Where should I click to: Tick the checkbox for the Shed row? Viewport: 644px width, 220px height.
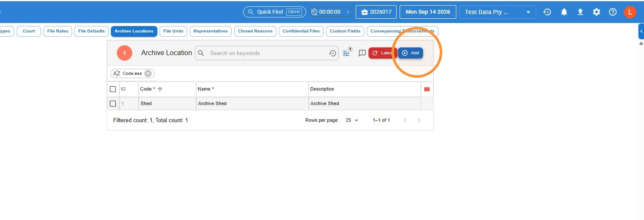[113, 103]
